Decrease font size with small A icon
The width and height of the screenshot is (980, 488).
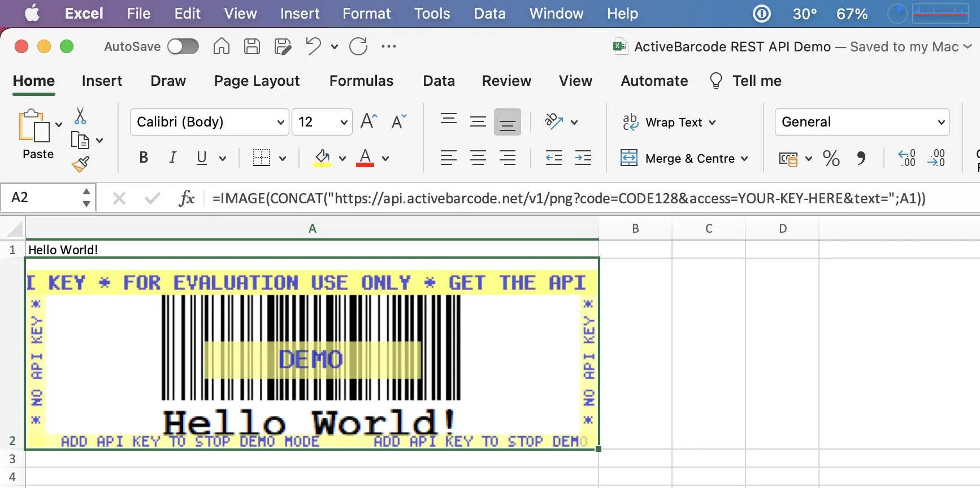(399, 121)
